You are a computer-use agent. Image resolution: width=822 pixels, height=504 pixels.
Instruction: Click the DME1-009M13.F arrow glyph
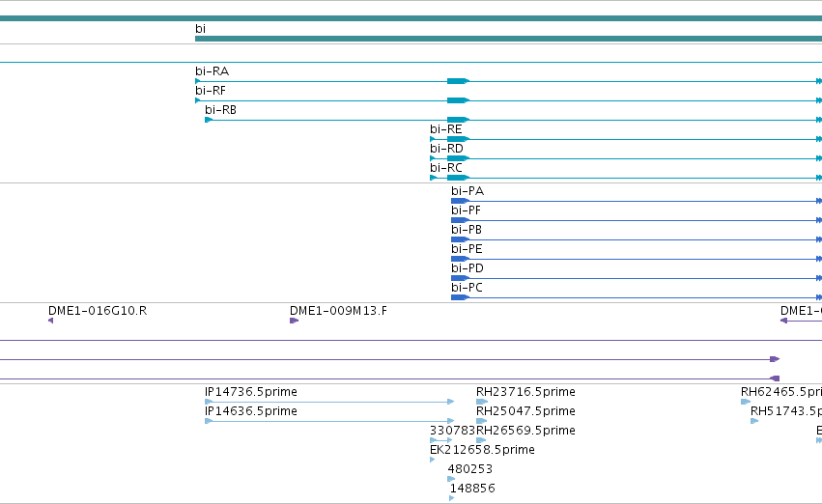(x=294, y=321)
